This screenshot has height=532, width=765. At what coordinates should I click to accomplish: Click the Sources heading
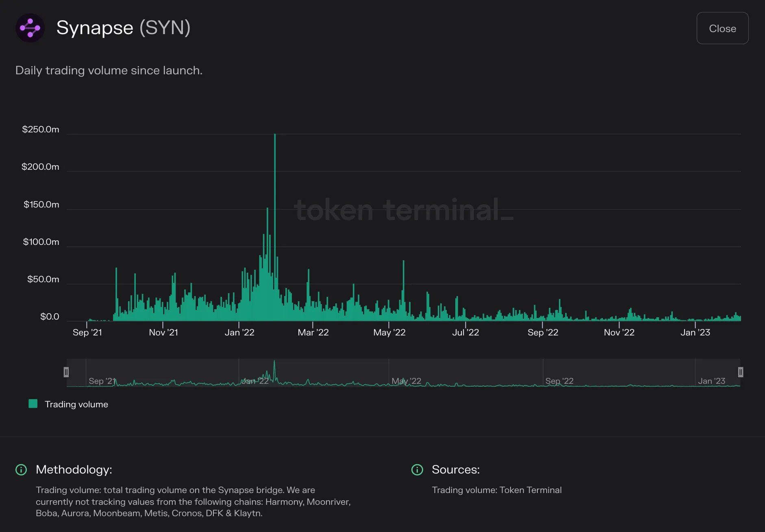(x=456, y=469)
